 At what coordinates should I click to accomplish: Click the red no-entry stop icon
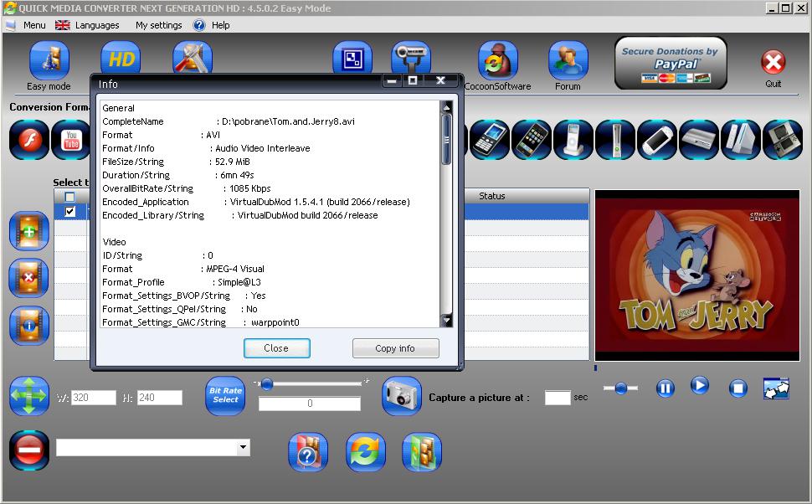click(29, 450)
